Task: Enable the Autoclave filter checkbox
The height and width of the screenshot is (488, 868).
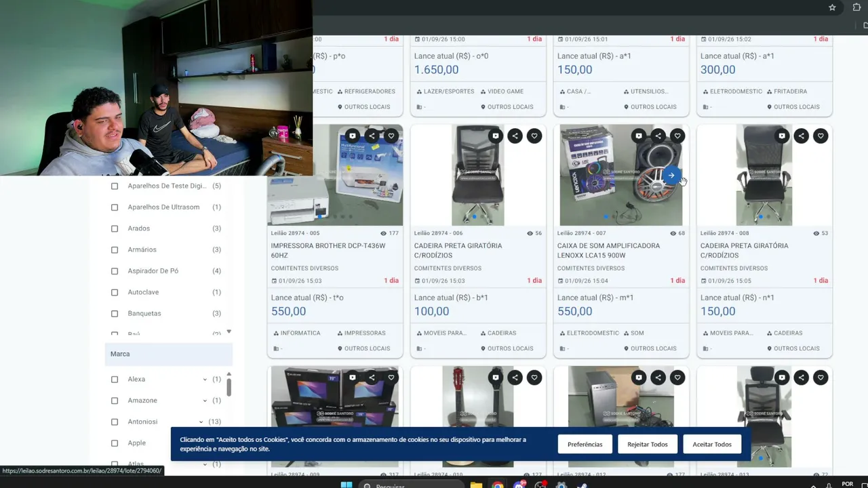Action: (115, 292)
